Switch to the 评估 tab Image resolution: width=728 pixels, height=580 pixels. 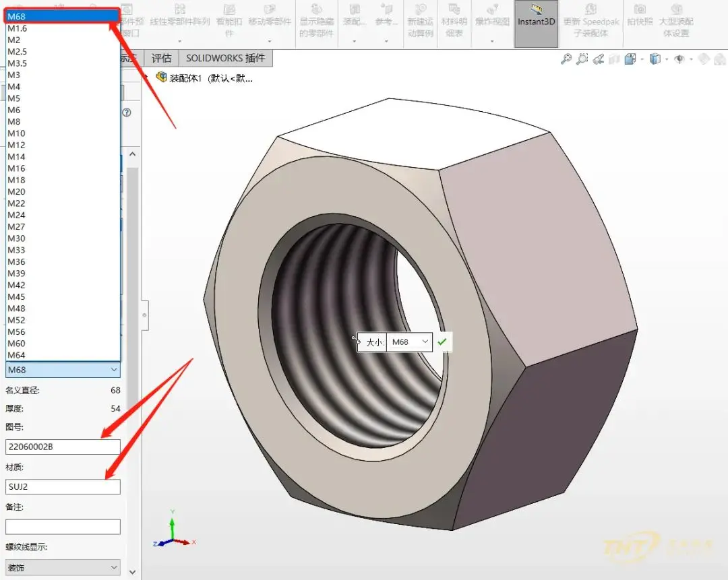coord(161,58)
